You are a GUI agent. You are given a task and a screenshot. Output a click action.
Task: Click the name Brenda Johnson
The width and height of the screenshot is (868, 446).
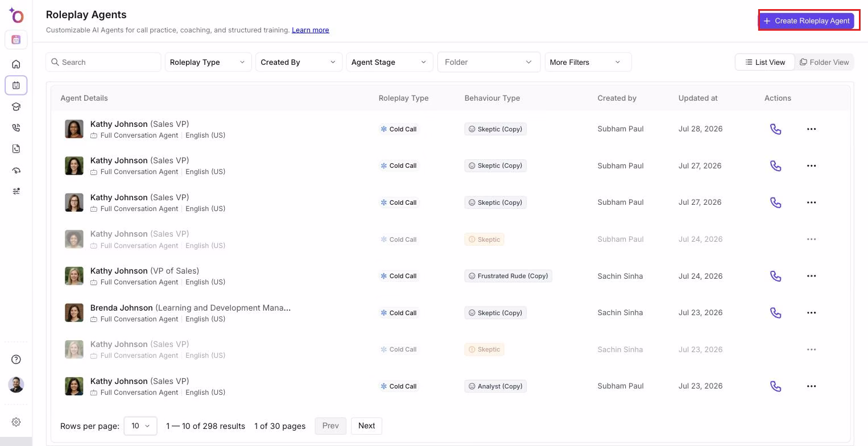pyautogui.click(x=121, y=308)
